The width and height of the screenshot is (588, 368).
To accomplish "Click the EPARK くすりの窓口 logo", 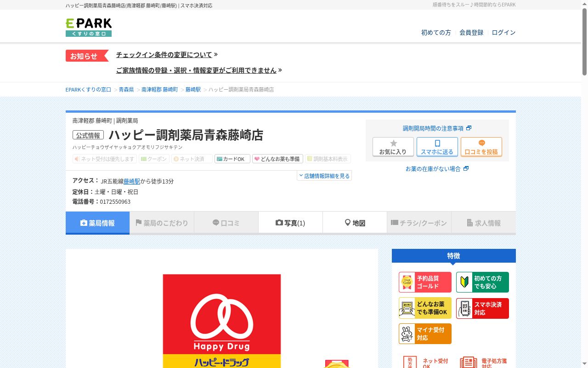I will click(x=89, y=28).
